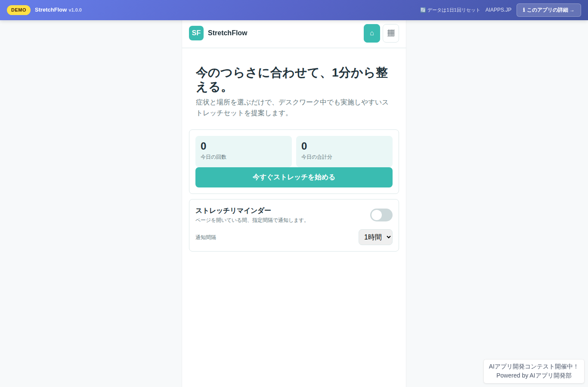Click the StretchFlow v1.0.0 title in top bar
Image resolution: width=588 pixels, height=387 pixels.
click(58, 10)
